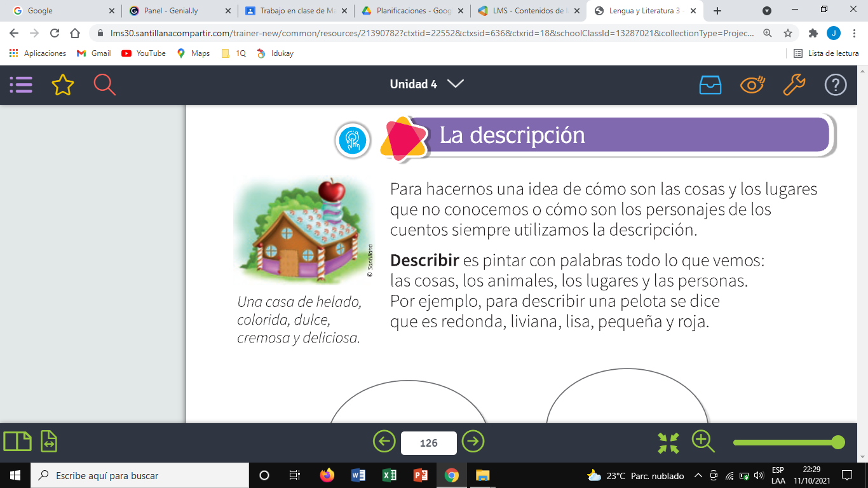Viewport: 868px width, 488px height.
Task: Open the help question mark
Action: 836,84
